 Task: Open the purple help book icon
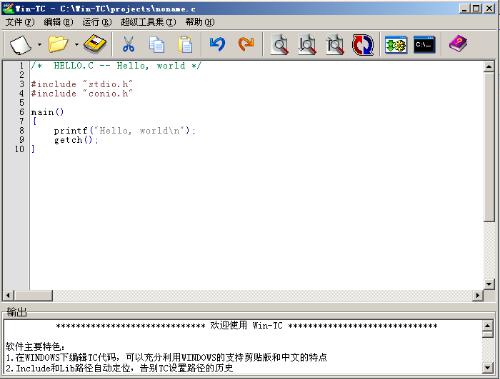[458, 44]
